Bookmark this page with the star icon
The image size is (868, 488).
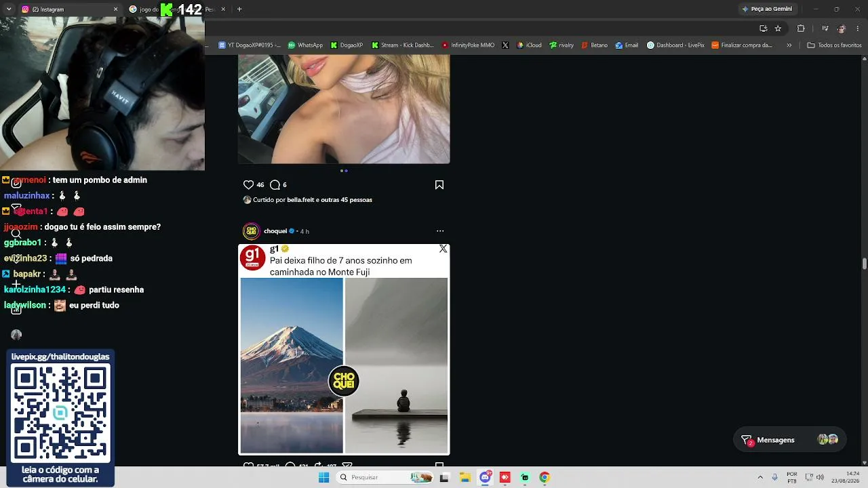tap(778, 28)
